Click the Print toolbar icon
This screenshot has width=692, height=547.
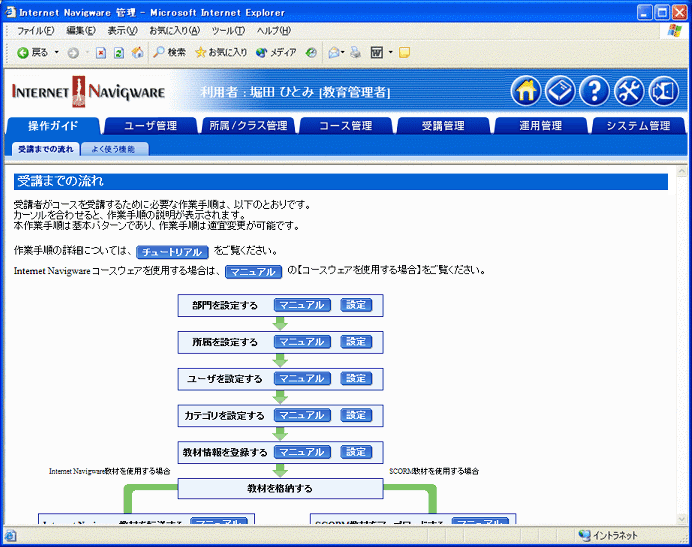pos(356,53)
